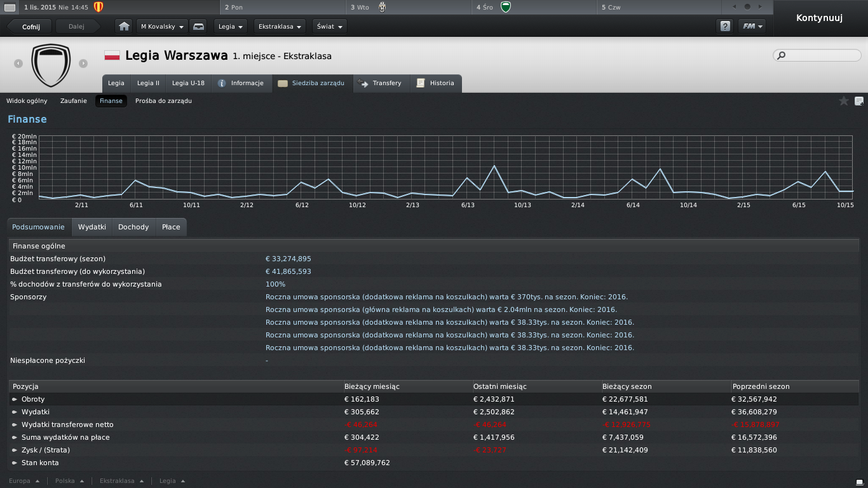Go to the home screen icon
Screen dimensions: 868x488
124,27
